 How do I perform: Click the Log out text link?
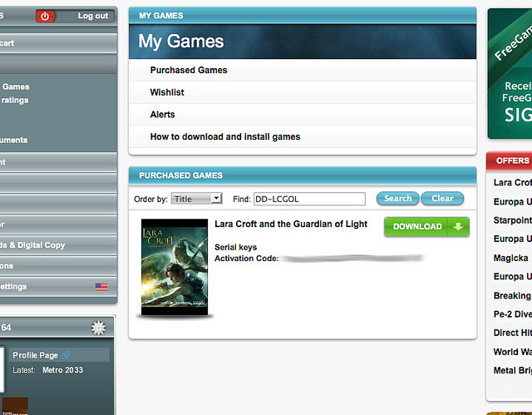point(92,16)
